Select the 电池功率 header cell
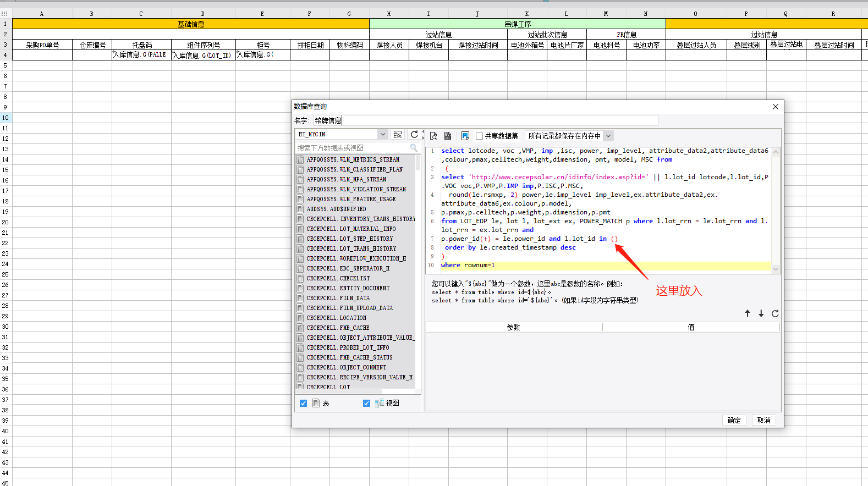The width and height of the screenshot is (868, 486). 646,45
